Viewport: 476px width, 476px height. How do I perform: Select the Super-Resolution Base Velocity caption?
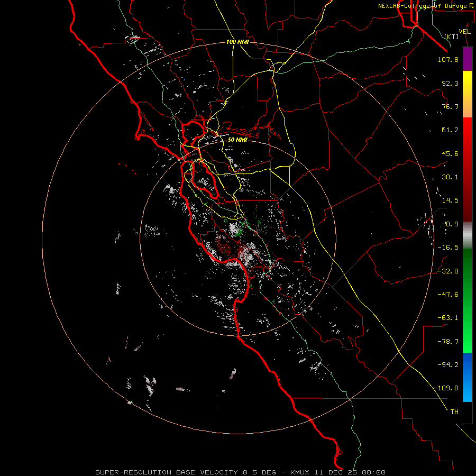[x=241, y=472]
